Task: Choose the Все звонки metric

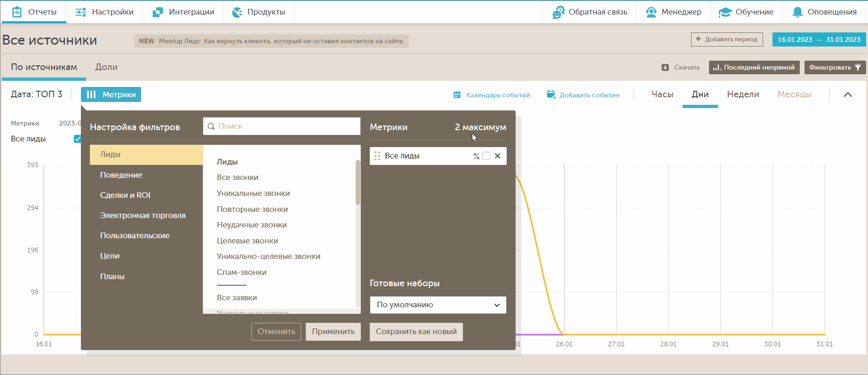Action: (238, 178)
